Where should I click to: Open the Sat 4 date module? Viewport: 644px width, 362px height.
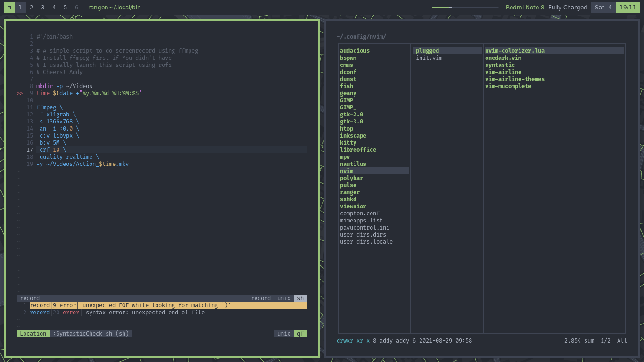603,7
